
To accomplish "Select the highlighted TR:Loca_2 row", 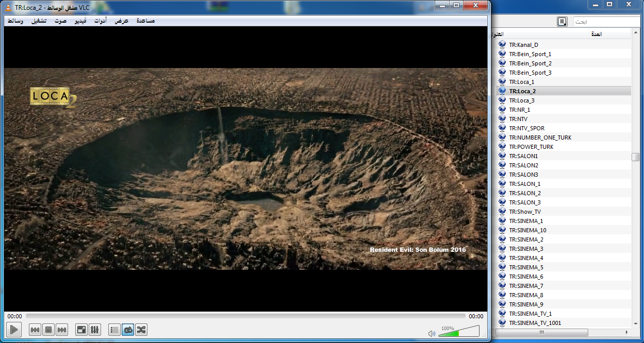I will [x=564, y=91].
